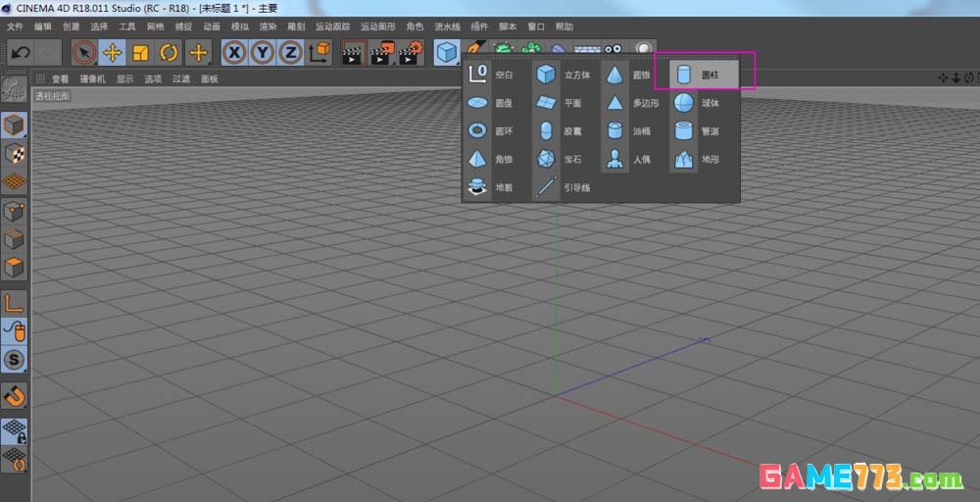
Task: Open the 雕刻 menu
Action: pyautogui.click(x=296, y=26)
